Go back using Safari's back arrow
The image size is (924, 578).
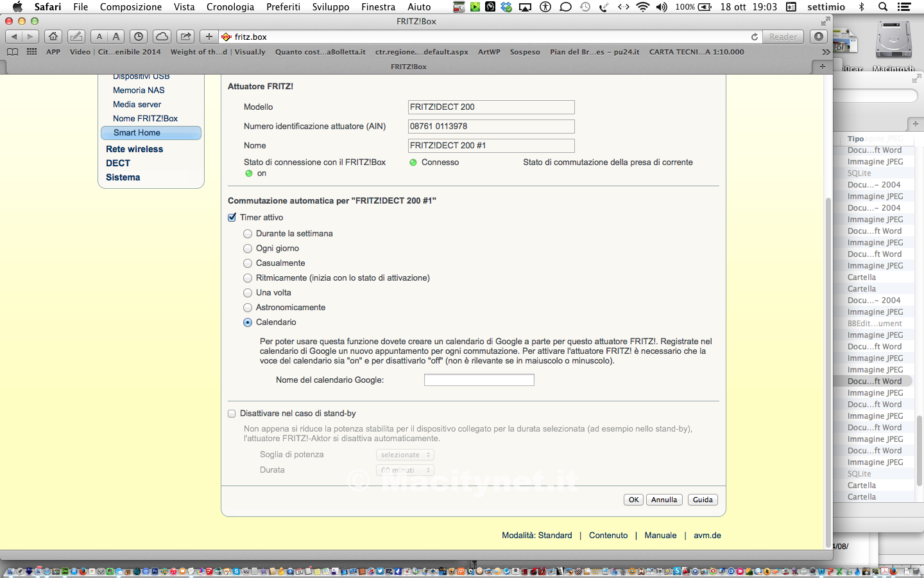[14, 37]
